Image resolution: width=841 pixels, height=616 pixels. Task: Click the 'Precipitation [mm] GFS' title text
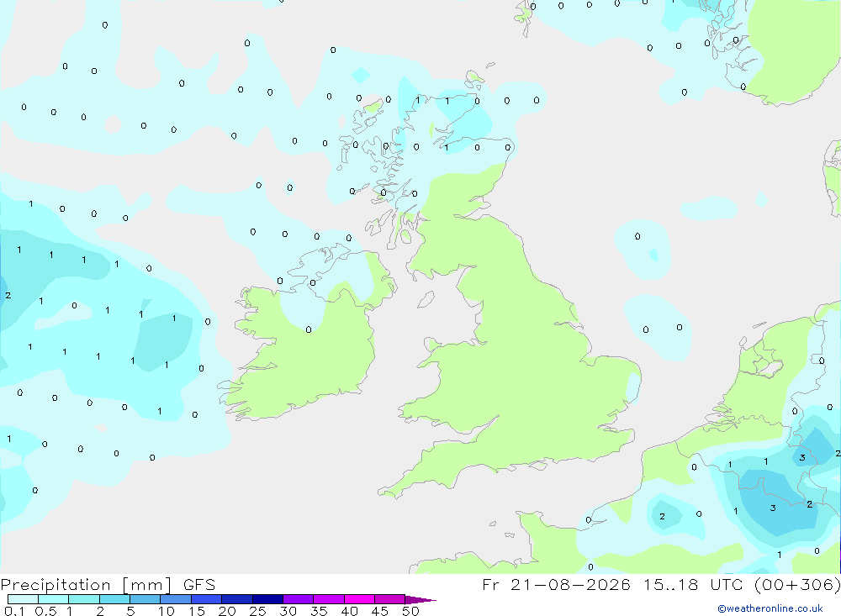(x=108, y=585)
